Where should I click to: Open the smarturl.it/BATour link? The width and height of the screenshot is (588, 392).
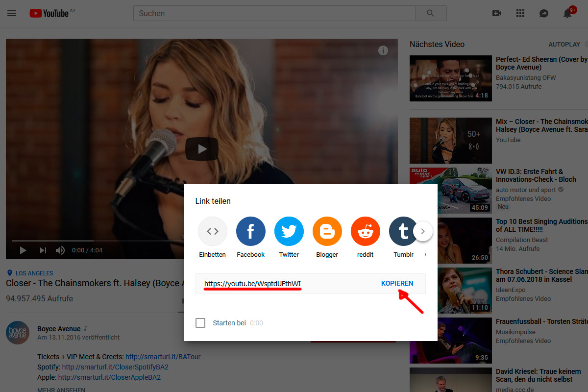pyautogui.click(x=163, y=357)
